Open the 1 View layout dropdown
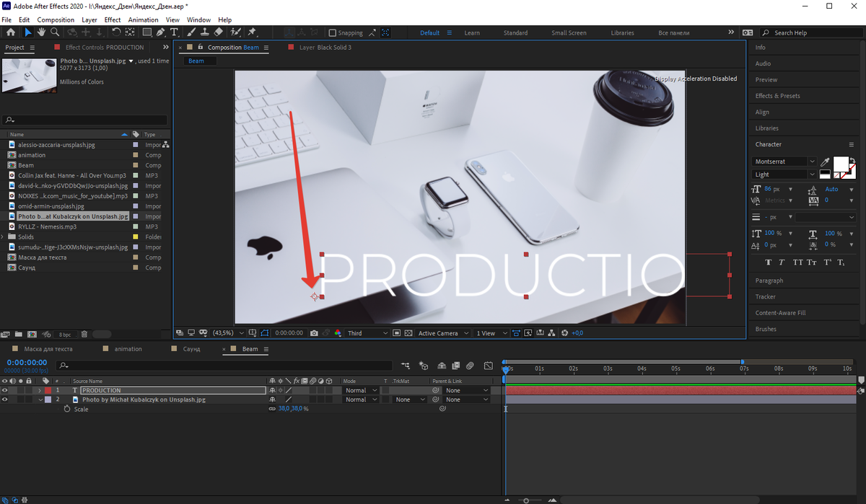Viewport: 866px width, 504px height. (491, 333)
